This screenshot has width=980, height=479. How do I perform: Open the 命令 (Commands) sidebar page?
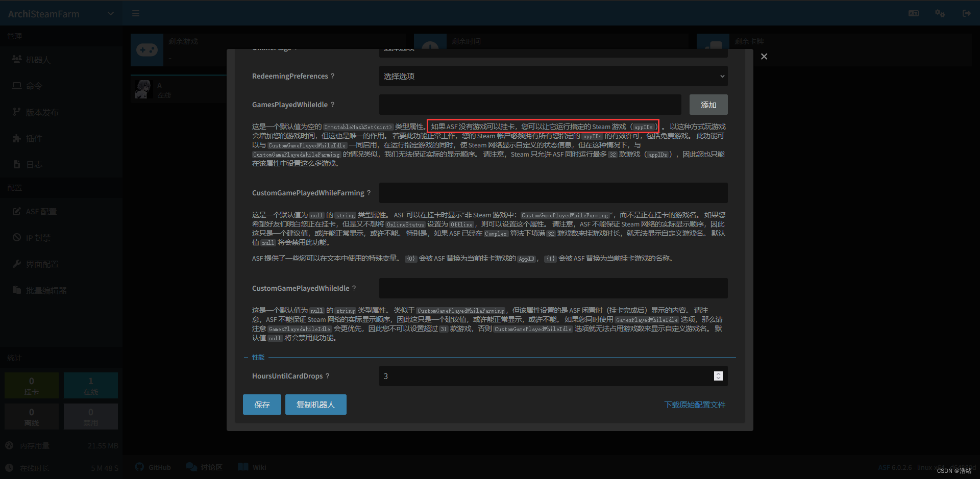pyautogui.click(x=34, y=86)
